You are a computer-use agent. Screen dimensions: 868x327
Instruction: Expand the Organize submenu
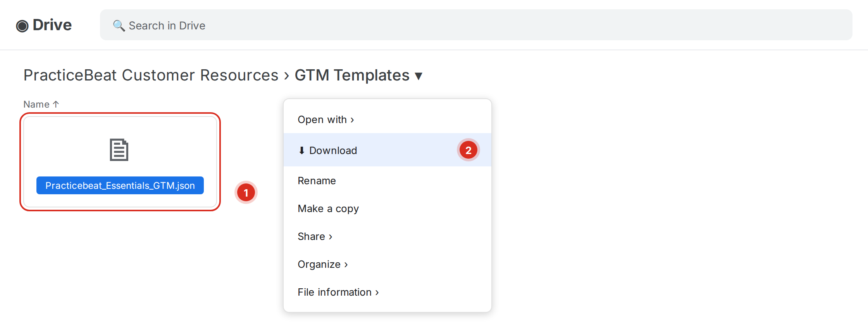(387, 264)
